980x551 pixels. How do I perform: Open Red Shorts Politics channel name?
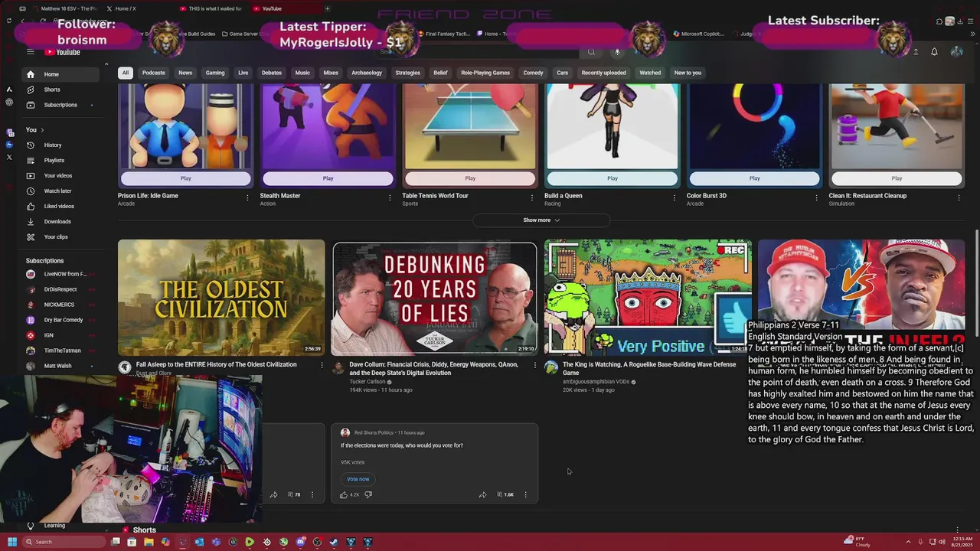coord(374,433)
